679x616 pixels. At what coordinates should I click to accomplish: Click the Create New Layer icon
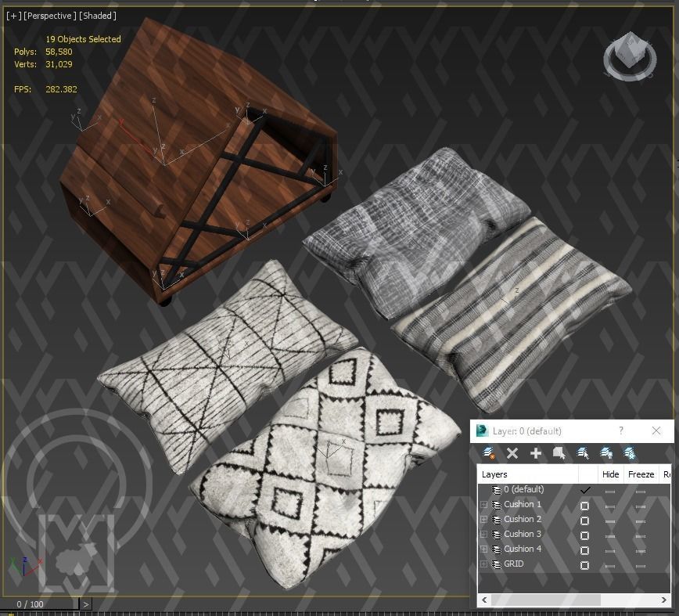tap(489, 453)
